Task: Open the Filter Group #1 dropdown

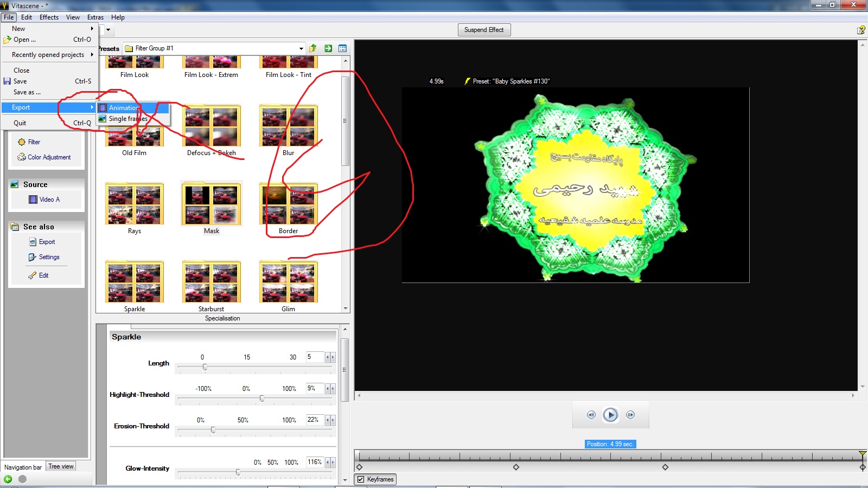Action: tap(301, 48)
